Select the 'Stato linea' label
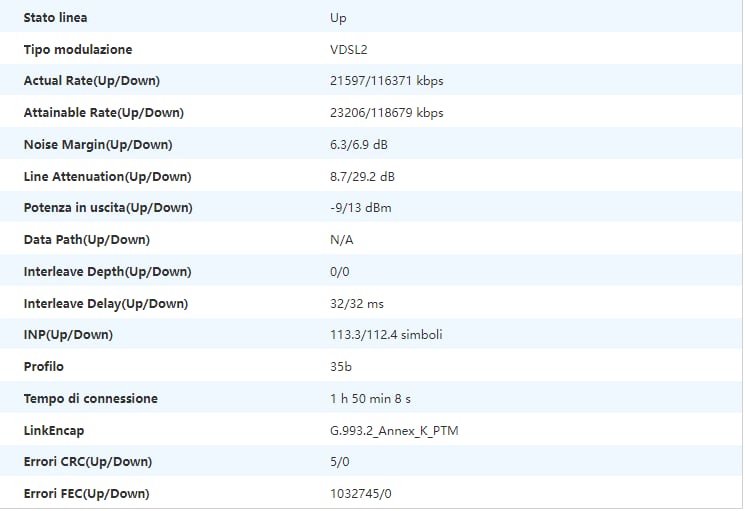This screenshot has height=511, width=745. [x=56, y=18]
